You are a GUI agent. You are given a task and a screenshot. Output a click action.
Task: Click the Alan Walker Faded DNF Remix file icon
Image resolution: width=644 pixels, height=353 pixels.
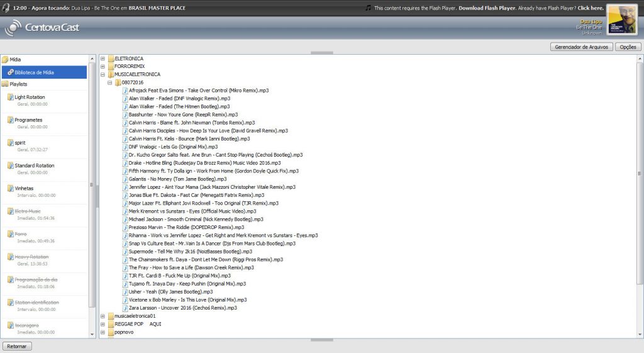pyautogui.click(x=125, y=99)
